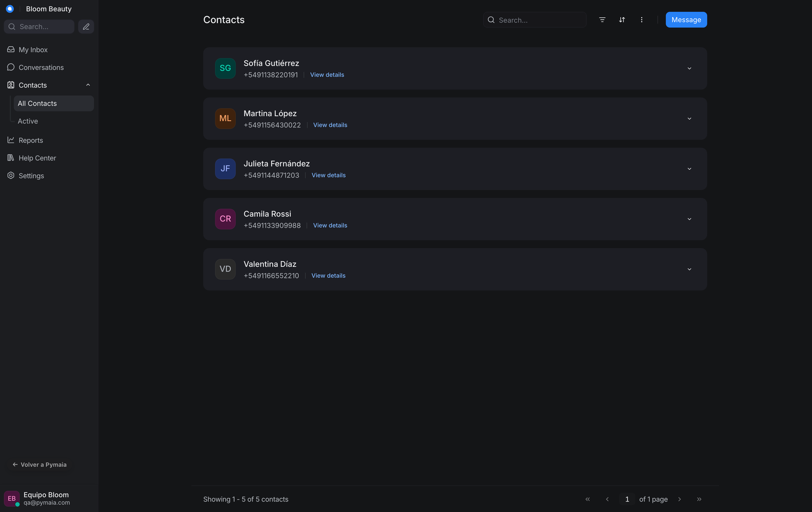Screen dimensions: 812x512
Task: Click the name Camila Rossi
Action: [267, 214]
